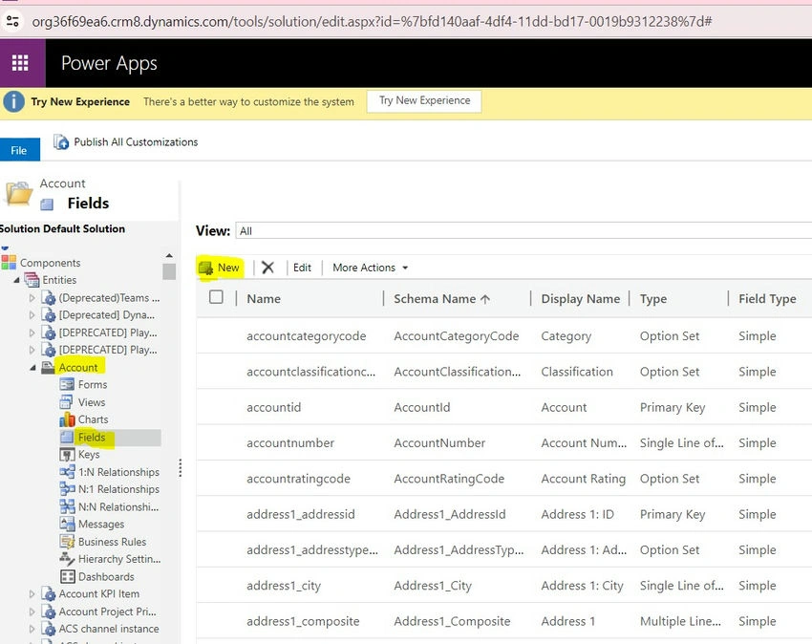Expand the Account Project Pri... node
The height and width of the screenshot is (644, 812).
[x=32, y=612]
